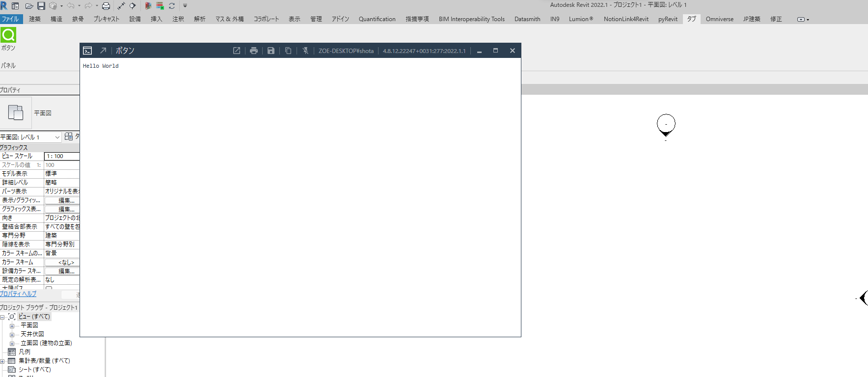Switch to the Quantification ribbon tab
This screenshot has height=377, width=868.
tap(377, 19)
